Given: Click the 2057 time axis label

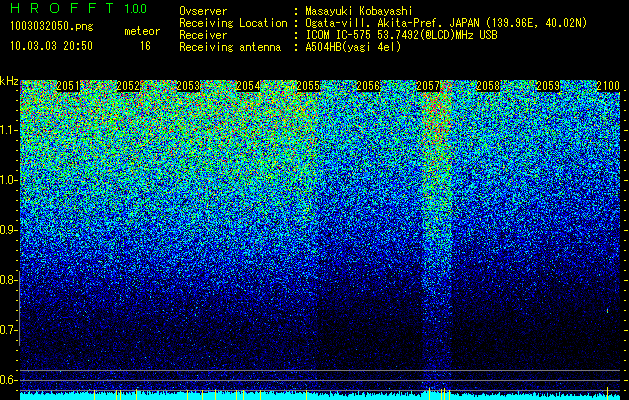Looking at the screenshot, I should pyautogui.click(x=428, y=86).
